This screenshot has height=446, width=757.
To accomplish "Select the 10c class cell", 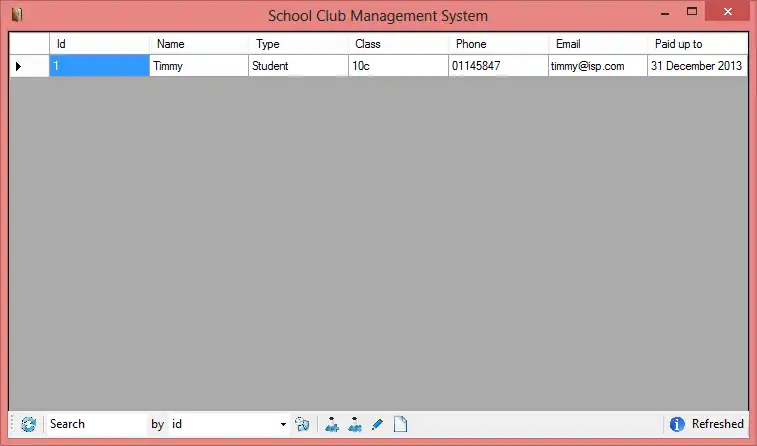I will 398,66.
